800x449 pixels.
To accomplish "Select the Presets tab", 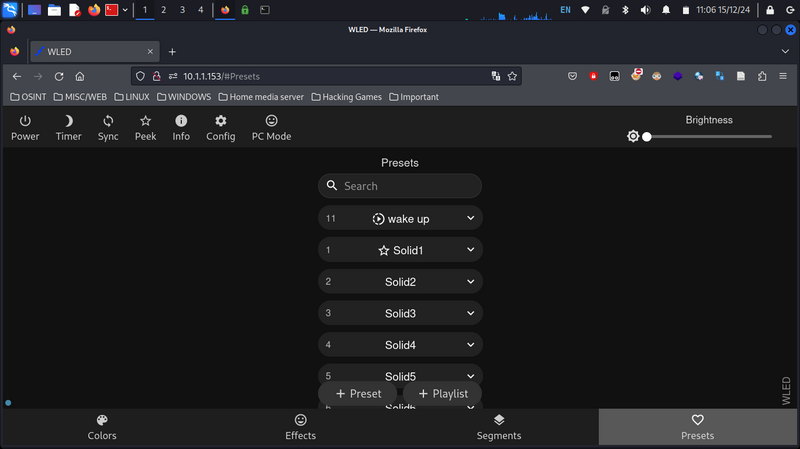I will [x=697, y=427].
